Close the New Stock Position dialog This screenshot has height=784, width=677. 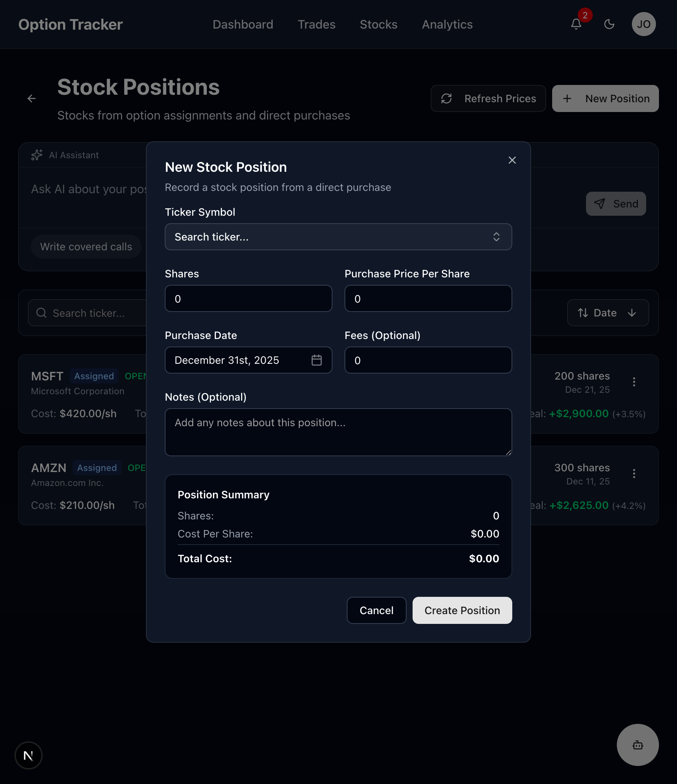click(x=512, y=160)
